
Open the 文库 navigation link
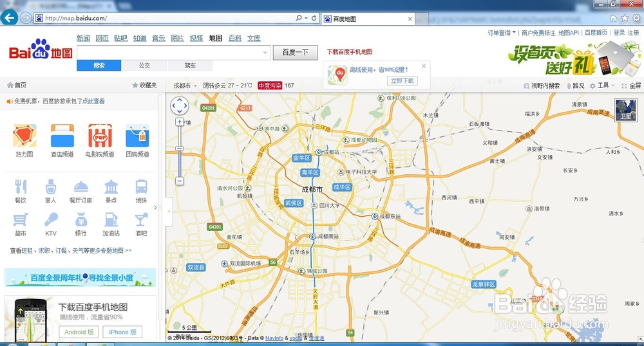(254, 38)
